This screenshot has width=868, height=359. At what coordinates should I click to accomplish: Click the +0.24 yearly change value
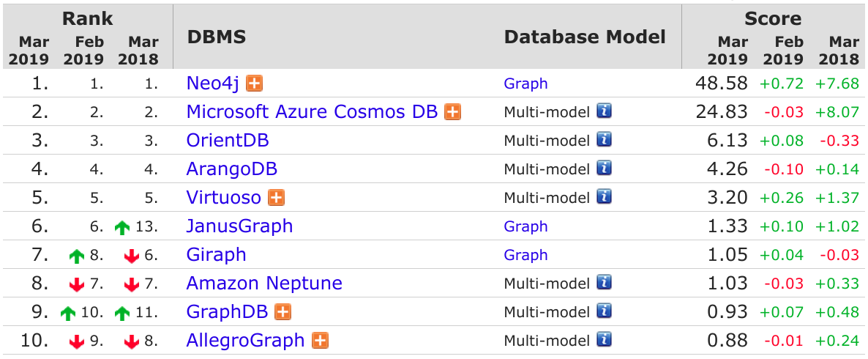point(837,341)
